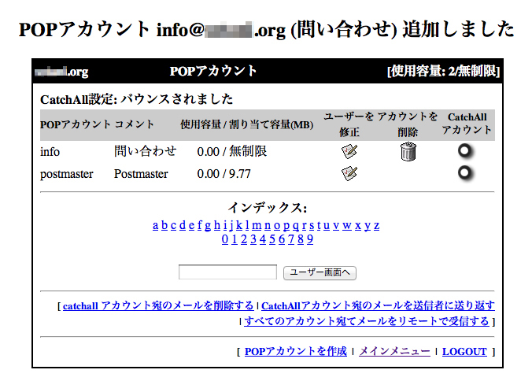Open index letter v
The image size is (532, 392).
(336, 225)
